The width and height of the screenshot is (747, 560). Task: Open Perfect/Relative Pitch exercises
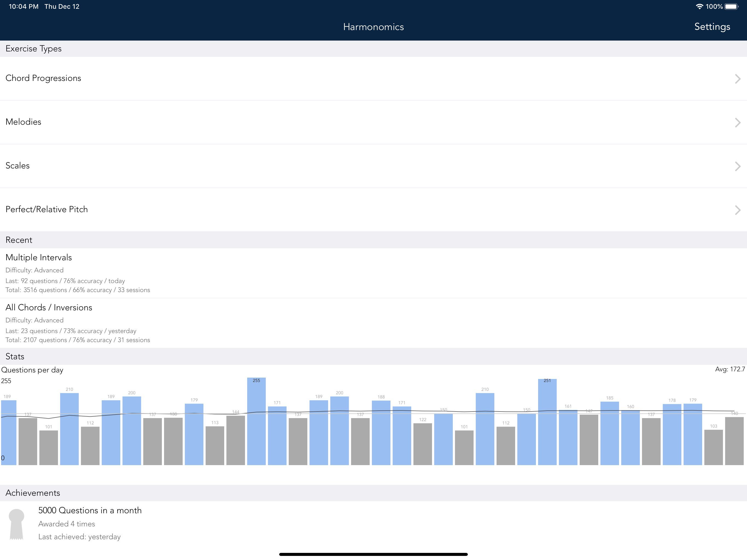373,210
